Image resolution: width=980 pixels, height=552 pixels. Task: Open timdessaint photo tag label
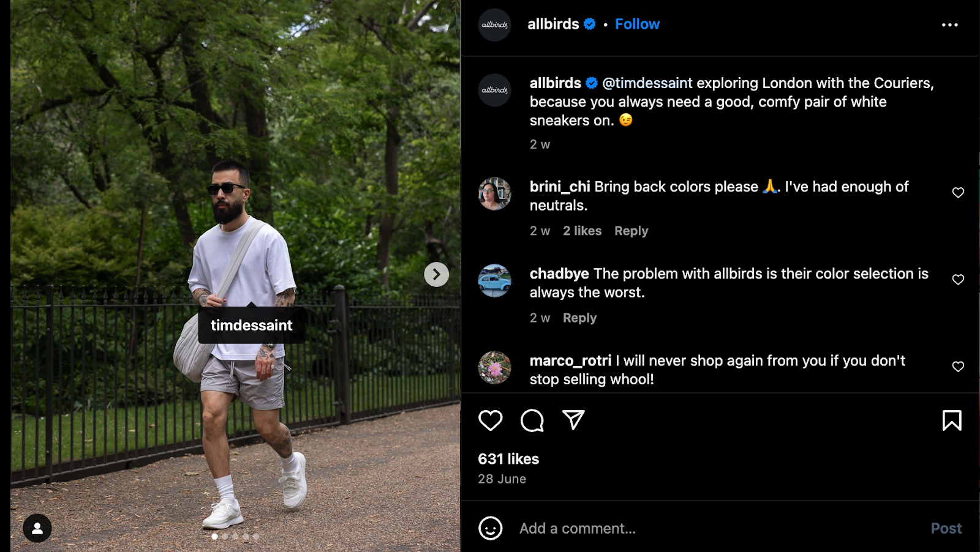coord(251,325)
